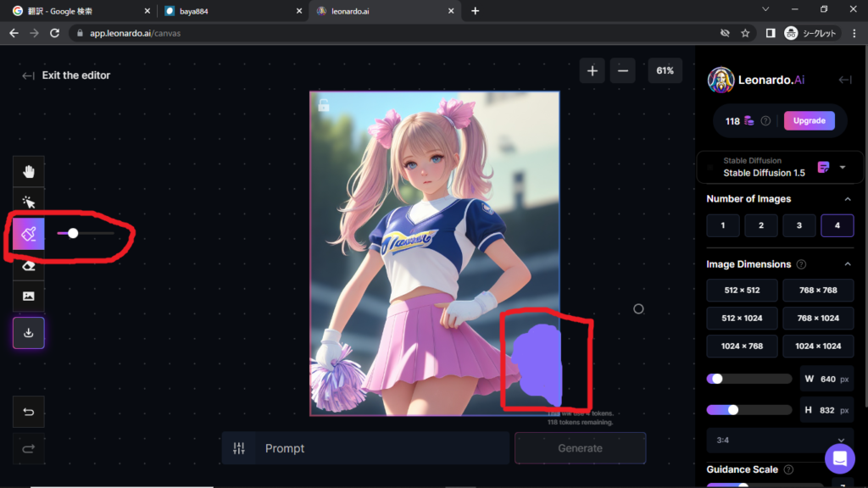Zoom in with the plus icon

(592, 71)
